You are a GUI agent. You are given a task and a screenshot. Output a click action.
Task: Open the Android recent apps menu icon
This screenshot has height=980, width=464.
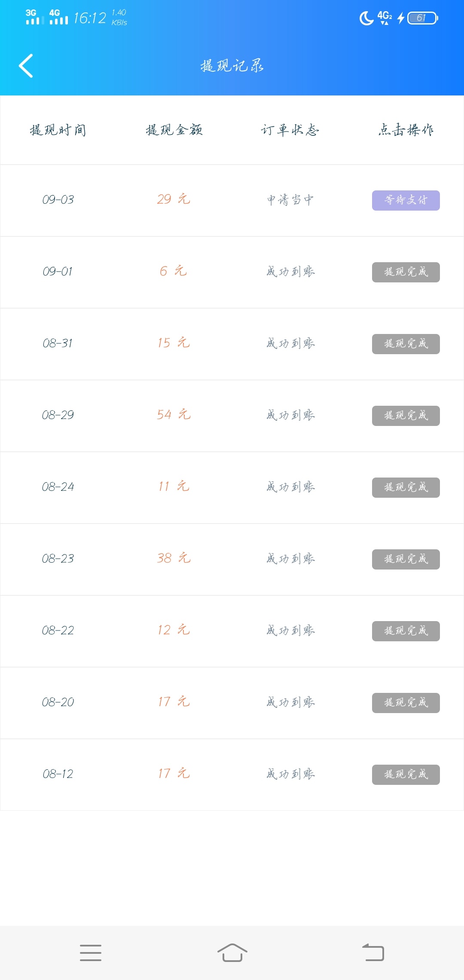pos(91,952)
